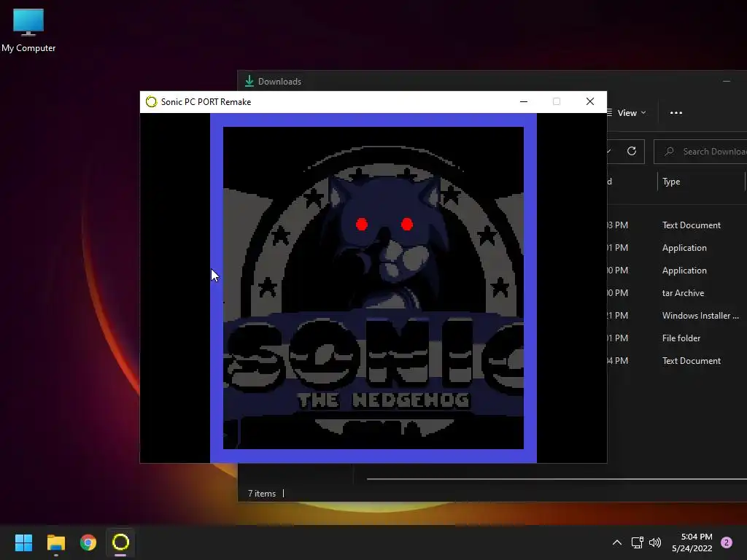Image resolution: width=747 pixels, height=560 pixels.
Task: Close the Sonic PC PORT Remake window
Action: 589,101
